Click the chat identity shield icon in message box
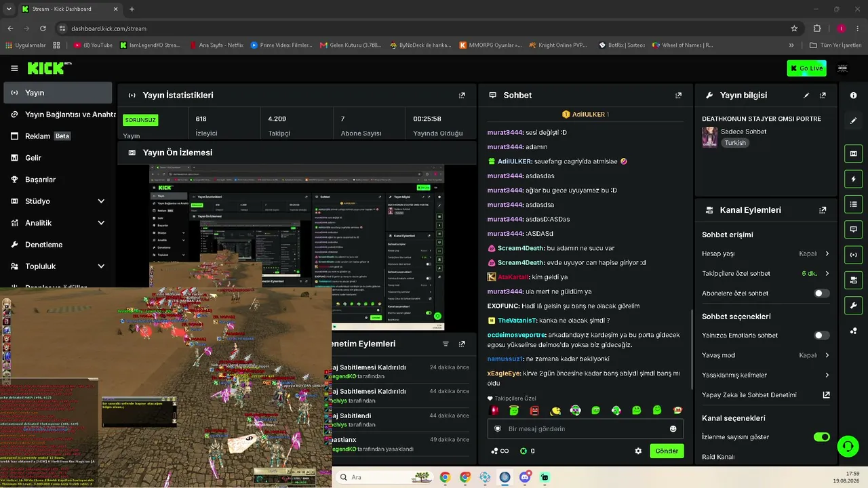Screen dimensions: 868x488 point(498,429)
